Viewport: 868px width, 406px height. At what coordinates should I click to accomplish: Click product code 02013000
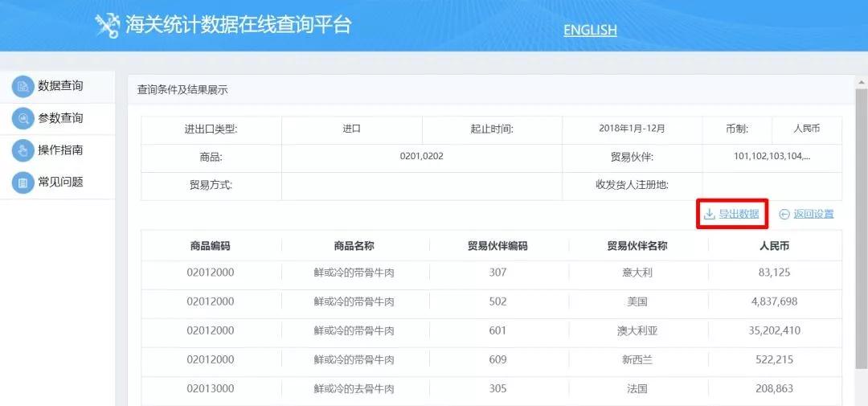pyautogui.click(x=211, y=389)
